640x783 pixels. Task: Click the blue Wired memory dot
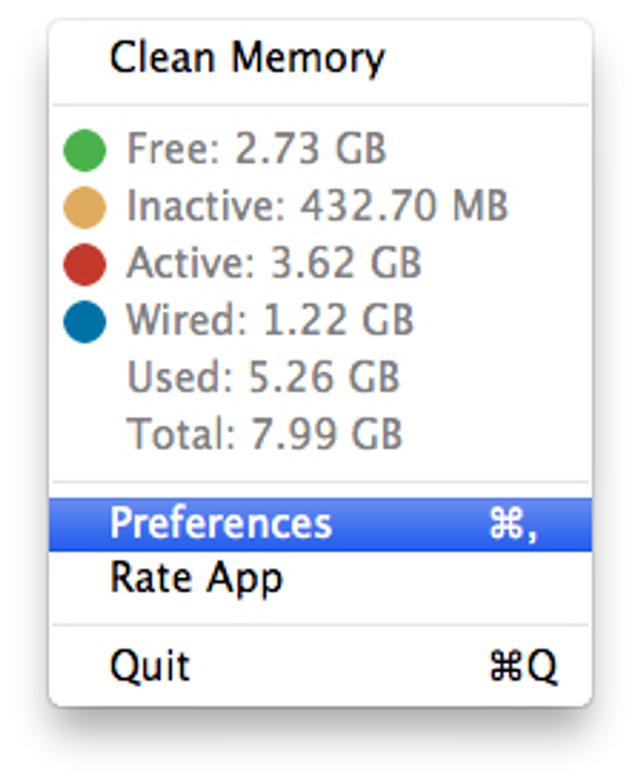coord(85,322)
